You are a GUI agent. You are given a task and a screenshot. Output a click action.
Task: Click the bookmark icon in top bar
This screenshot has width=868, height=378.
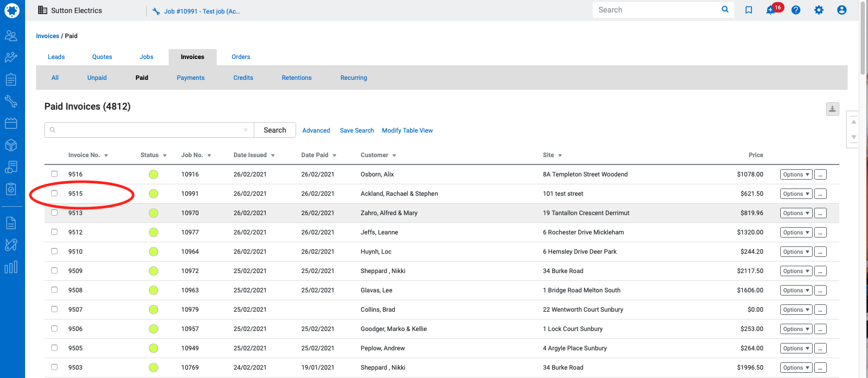point(748,10)
